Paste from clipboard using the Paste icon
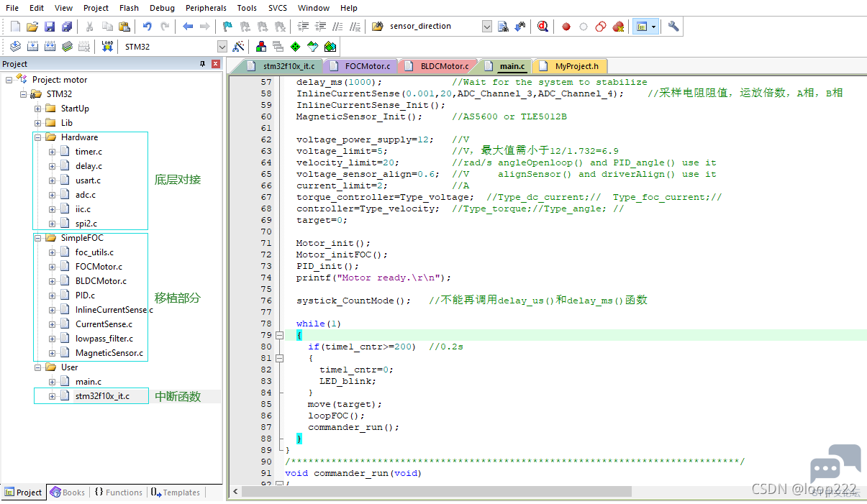The image size is (867, 504). click(x=124, y=27)
